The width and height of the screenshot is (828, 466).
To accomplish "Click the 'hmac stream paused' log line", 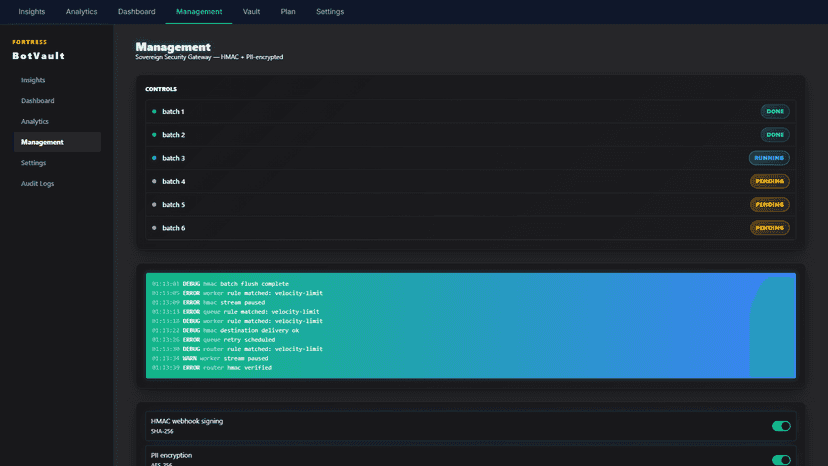I will [208, 303].
